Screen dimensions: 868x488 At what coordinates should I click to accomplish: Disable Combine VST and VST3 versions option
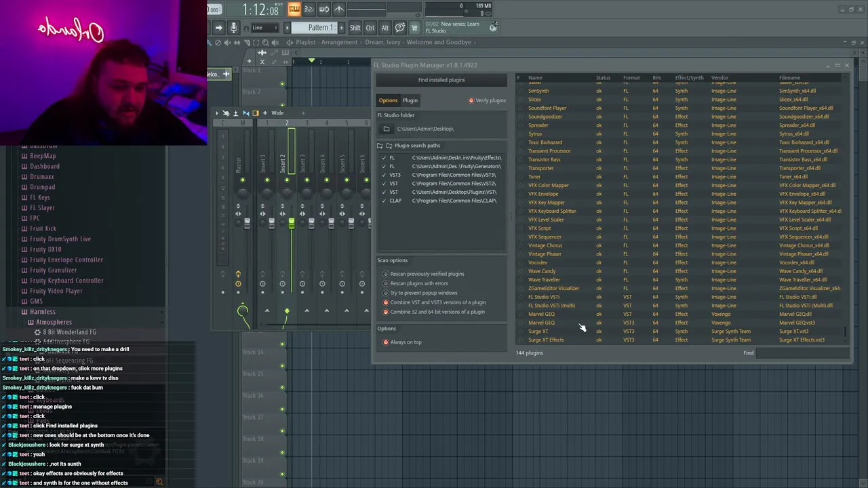click(435, 302)
